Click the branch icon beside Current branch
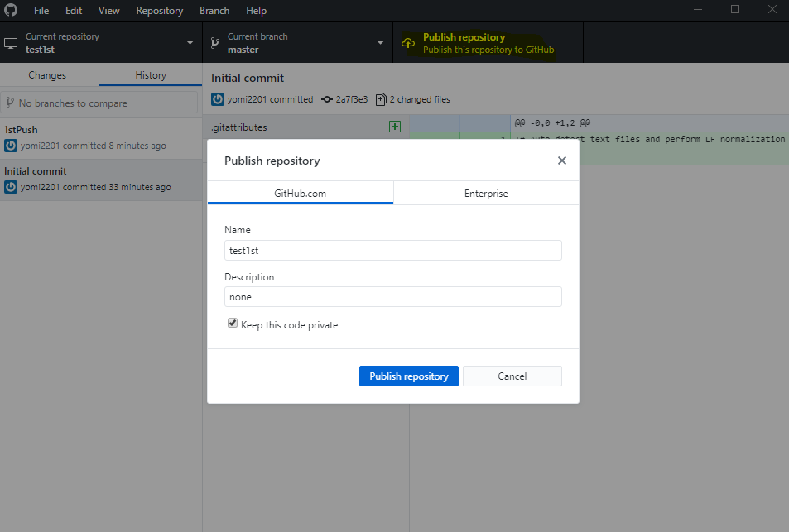This screenshot has height=532, width=789. (x=215, y=43)
